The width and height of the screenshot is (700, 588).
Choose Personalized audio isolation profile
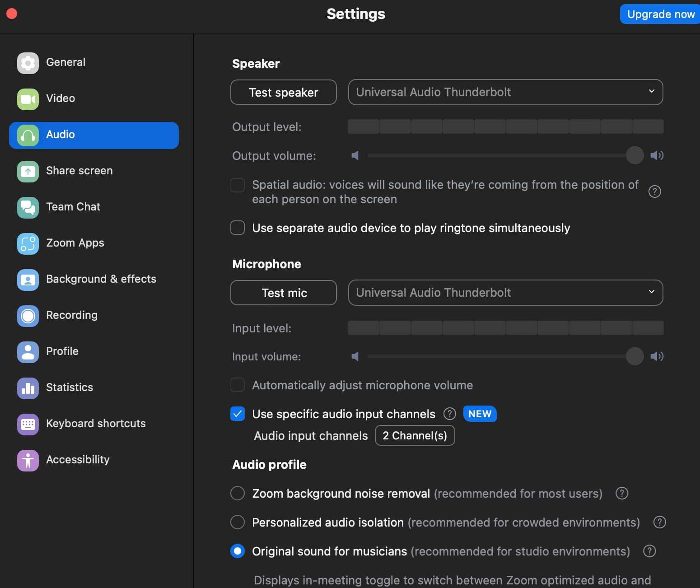coord(238,522)
